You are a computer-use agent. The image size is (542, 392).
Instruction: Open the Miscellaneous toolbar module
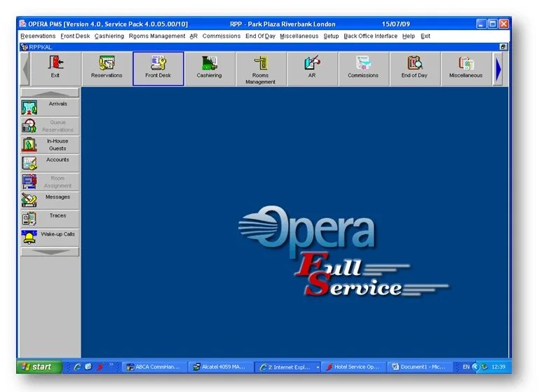[466, 69]
